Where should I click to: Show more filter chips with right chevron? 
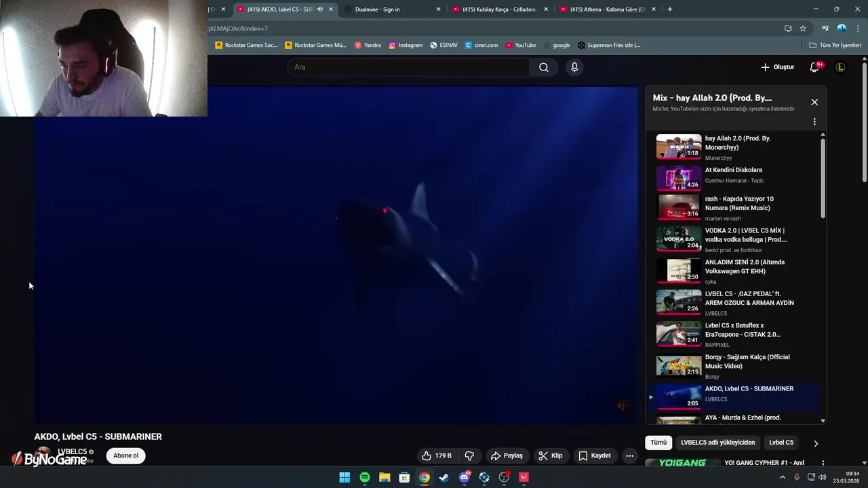(816, 443)
